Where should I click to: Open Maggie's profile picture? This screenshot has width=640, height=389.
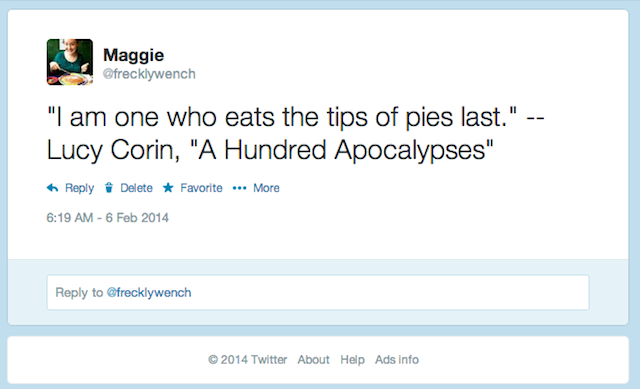click(x=70, y=62)
